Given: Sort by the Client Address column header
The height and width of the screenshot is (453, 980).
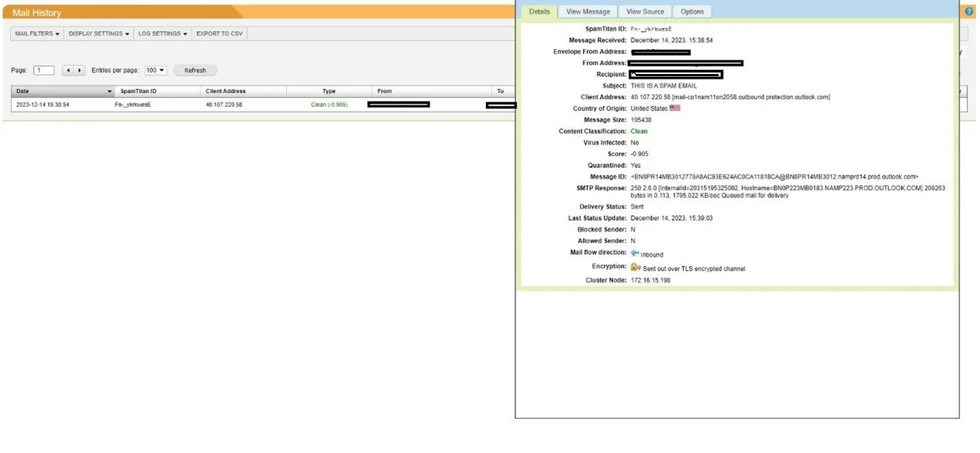Looking at the screenshot, I should [225, 91].
